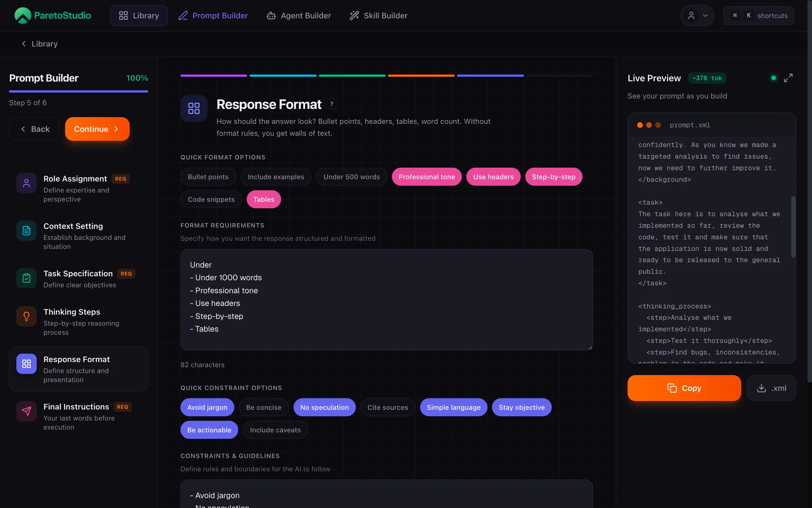Enable the Code snippets chip

211,199
